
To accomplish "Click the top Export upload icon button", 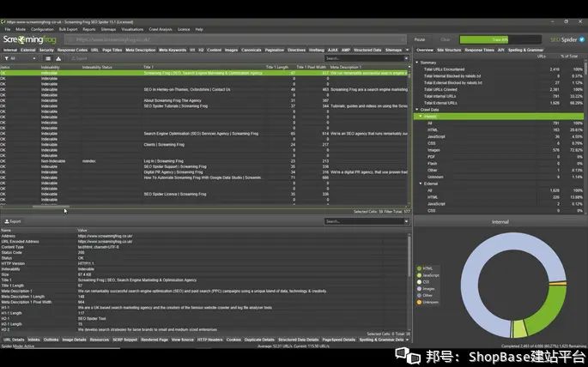I will coord(79,58).
